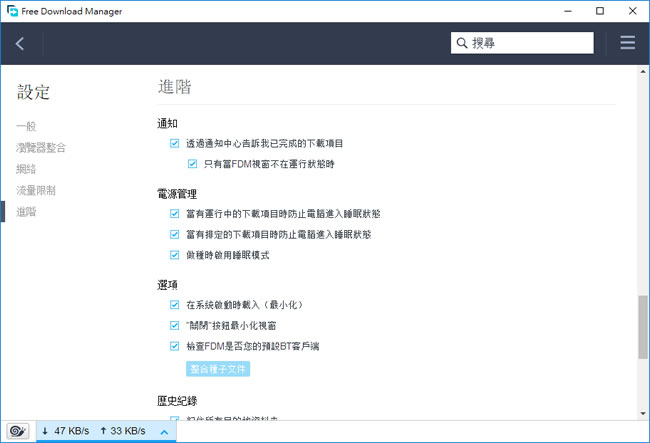Click the 進階 page title

[175, 87]
